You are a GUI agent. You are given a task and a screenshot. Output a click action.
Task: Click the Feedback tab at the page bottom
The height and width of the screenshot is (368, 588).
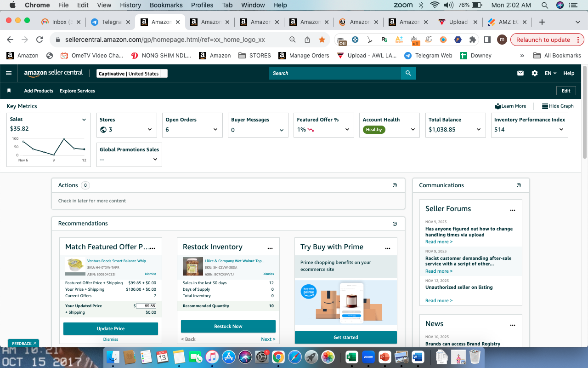coord(23,343)
